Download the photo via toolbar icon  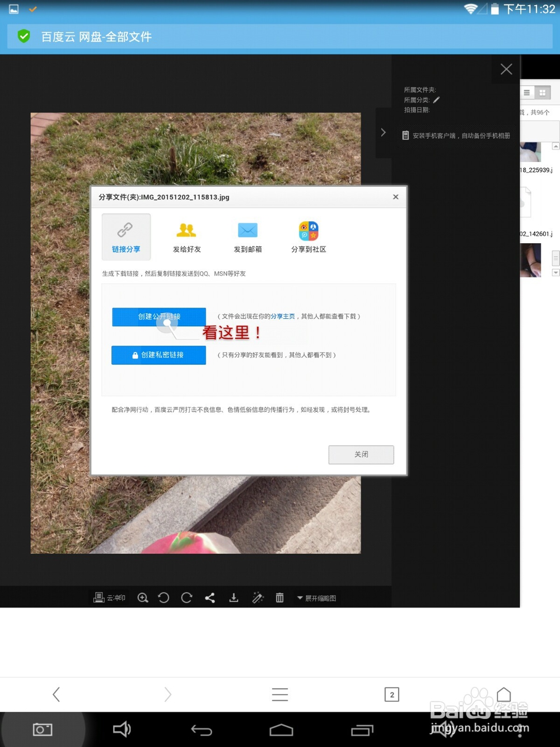coord(234,598)
